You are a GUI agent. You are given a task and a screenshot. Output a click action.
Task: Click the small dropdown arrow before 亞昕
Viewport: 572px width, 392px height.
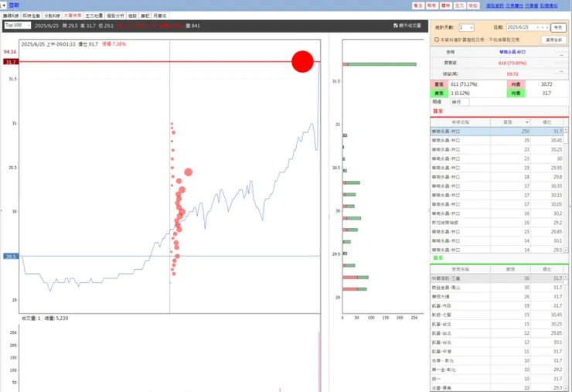(x=3, y=5)
